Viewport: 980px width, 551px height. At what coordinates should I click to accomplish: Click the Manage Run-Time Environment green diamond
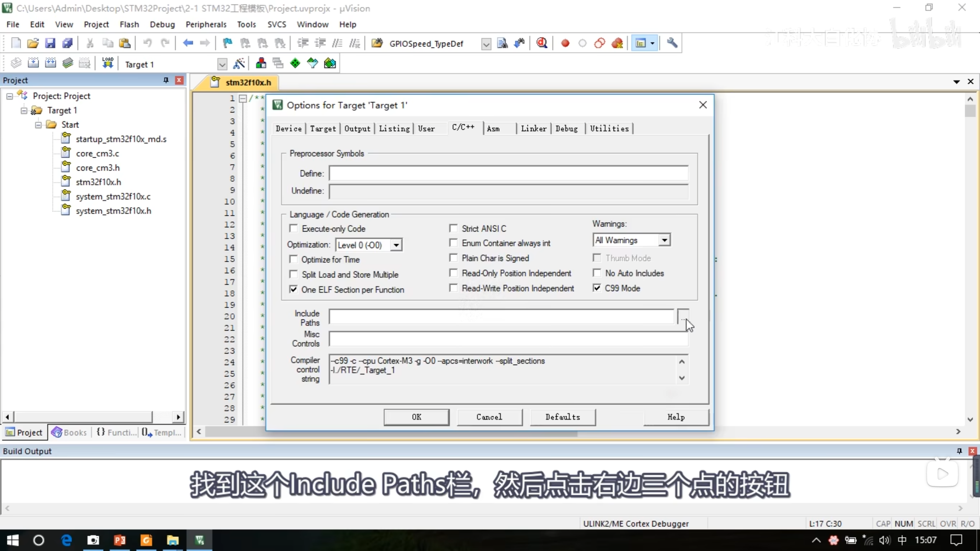click(295, 63)
